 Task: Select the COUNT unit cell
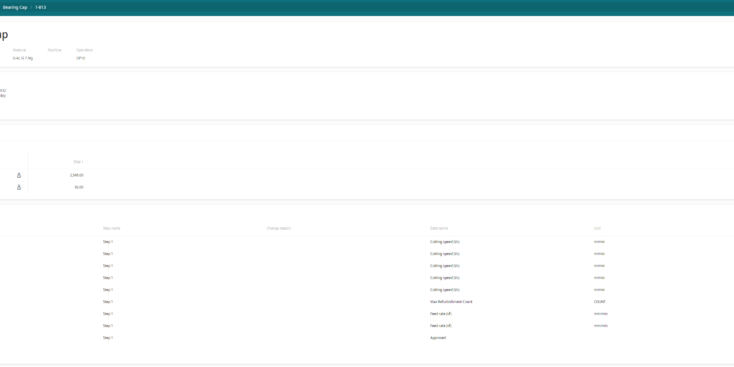[600, 302]
